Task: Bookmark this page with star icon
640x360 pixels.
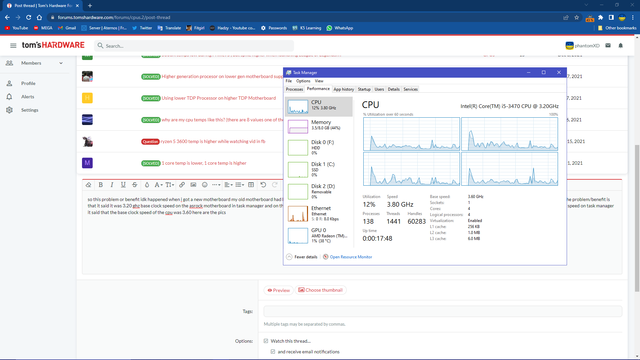Action: pyautogui.click(x=576, y=18)
